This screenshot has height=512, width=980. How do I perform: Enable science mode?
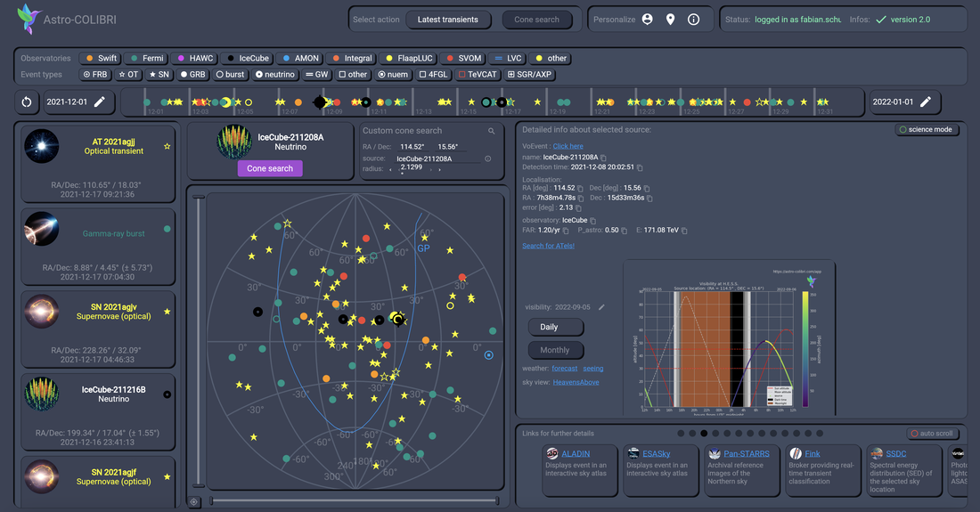coord(926,129)
